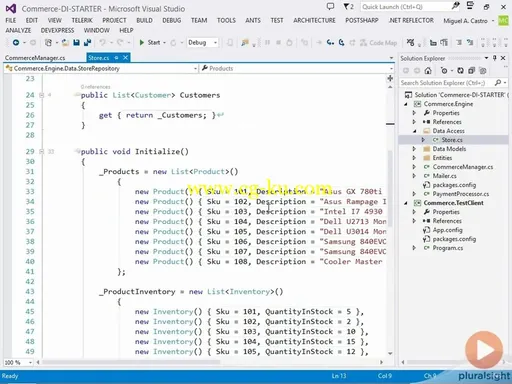This screenshot has height=384, width=512.
Task: Open the document tab list dropdown arrow
Action: (391, 58)
